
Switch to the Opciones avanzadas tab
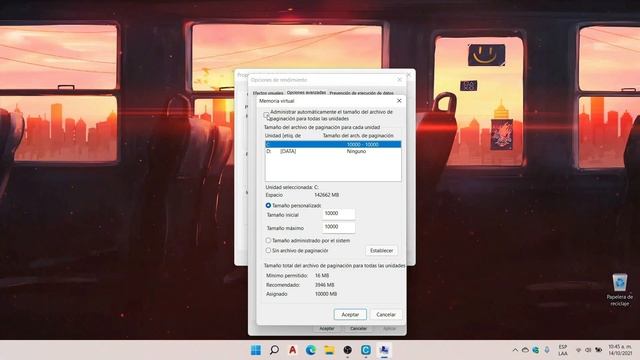pos(306,93)
